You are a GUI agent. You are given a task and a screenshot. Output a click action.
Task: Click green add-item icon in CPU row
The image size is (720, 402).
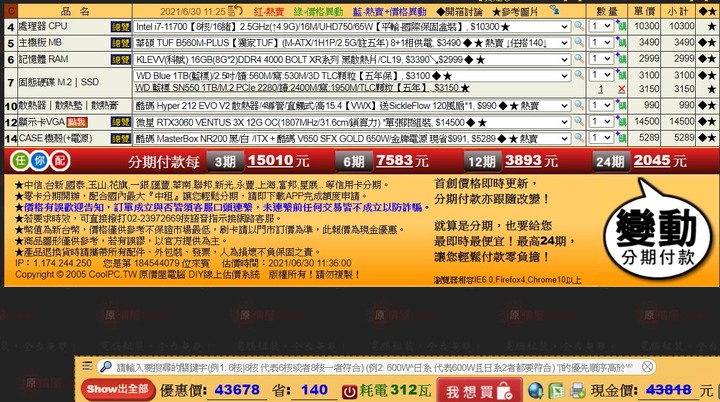(621, 26)
